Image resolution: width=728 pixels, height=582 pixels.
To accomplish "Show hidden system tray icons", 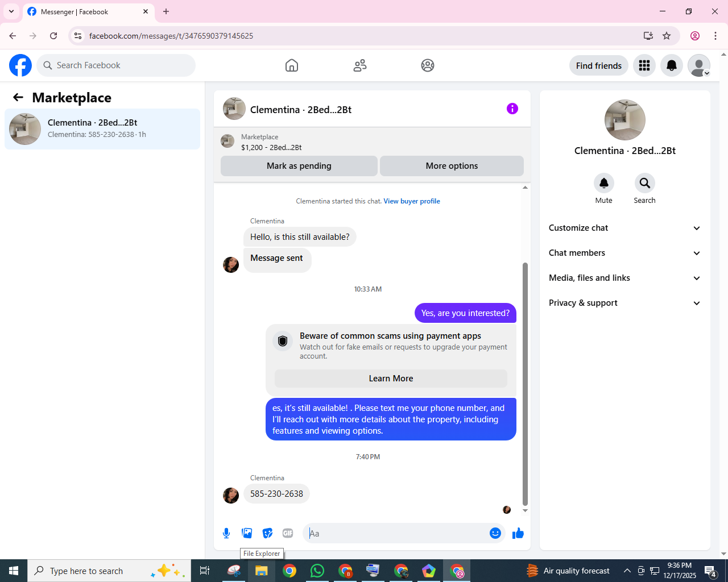I will pyautogui.click(x=627, y=571).
